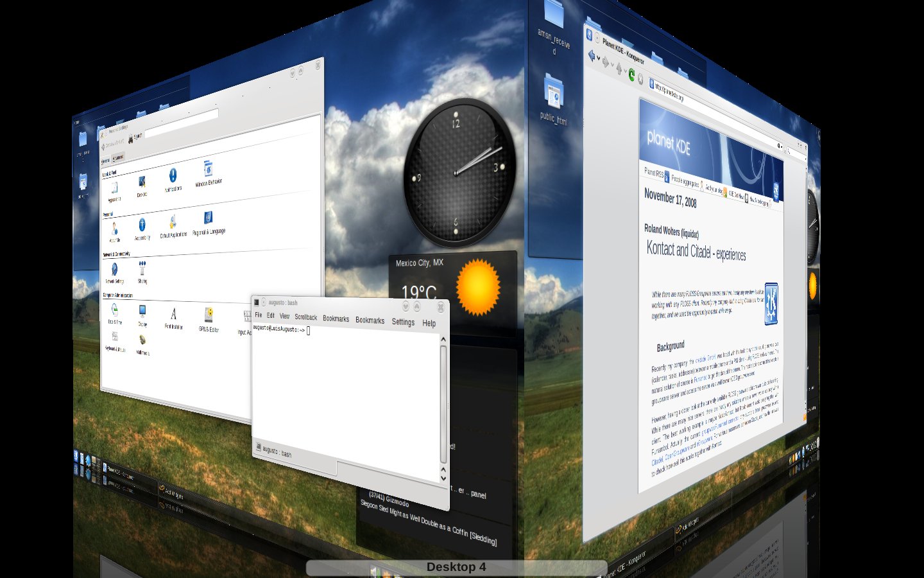Click the Planet RSS link
This screenshot has height=578, width=924.
pos(654,172)
